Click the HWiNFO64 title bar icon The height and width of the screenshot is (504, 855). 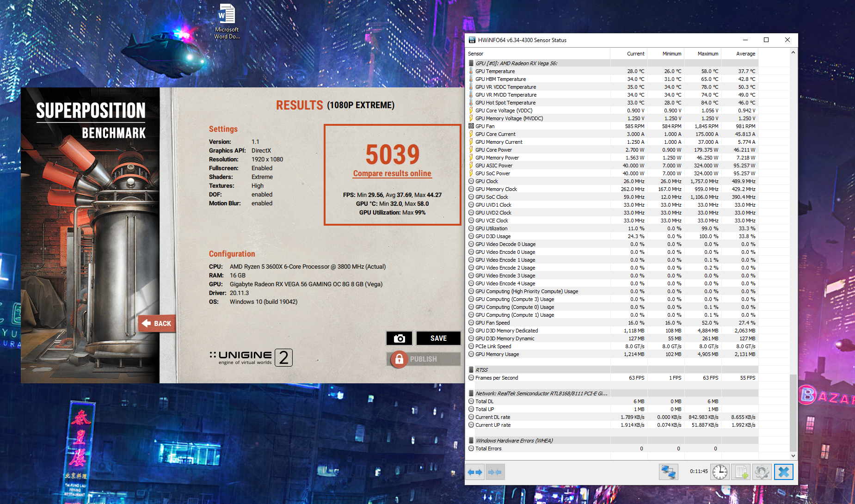[472, 40]
